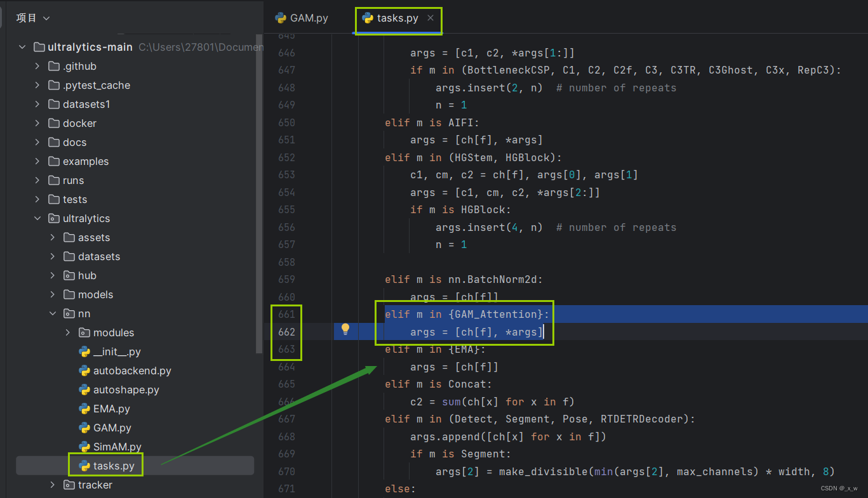This screenshot has height=498, width=868.
Task: Collapse the ultralytics package folder
Action: [x=37, y=218]
